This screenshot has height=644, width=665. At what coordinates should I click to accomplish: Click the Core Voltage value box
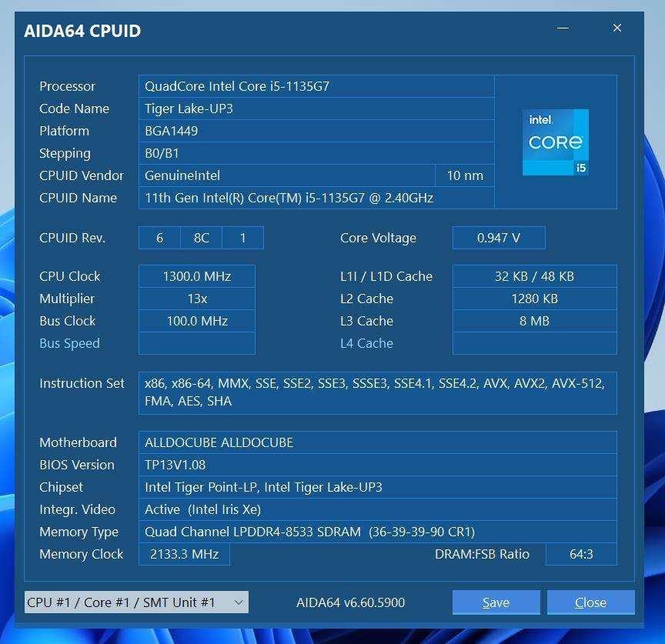pos(498,238)
